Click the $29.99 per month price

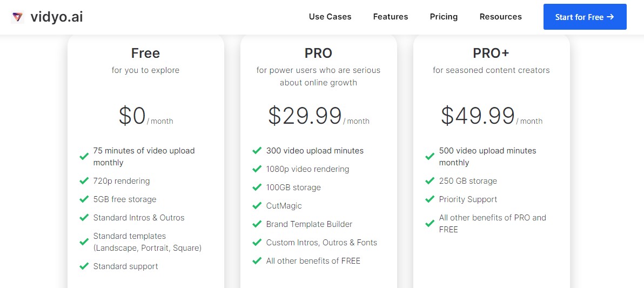pyautogui.click(x=319, y=116)
